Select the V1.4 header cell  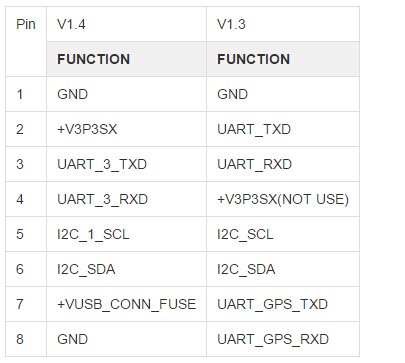[126, 24]
